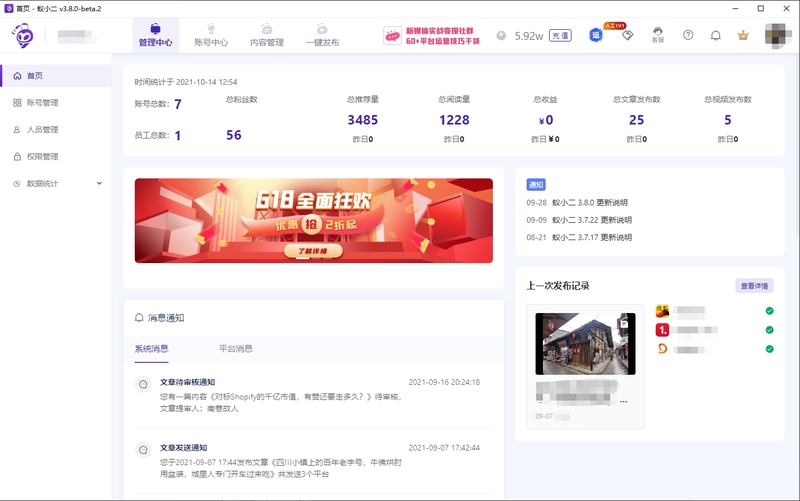This screenshot has height=501, width=800.
Task: Click 消息通知 bell icon
Action: (x=139, y=318)
